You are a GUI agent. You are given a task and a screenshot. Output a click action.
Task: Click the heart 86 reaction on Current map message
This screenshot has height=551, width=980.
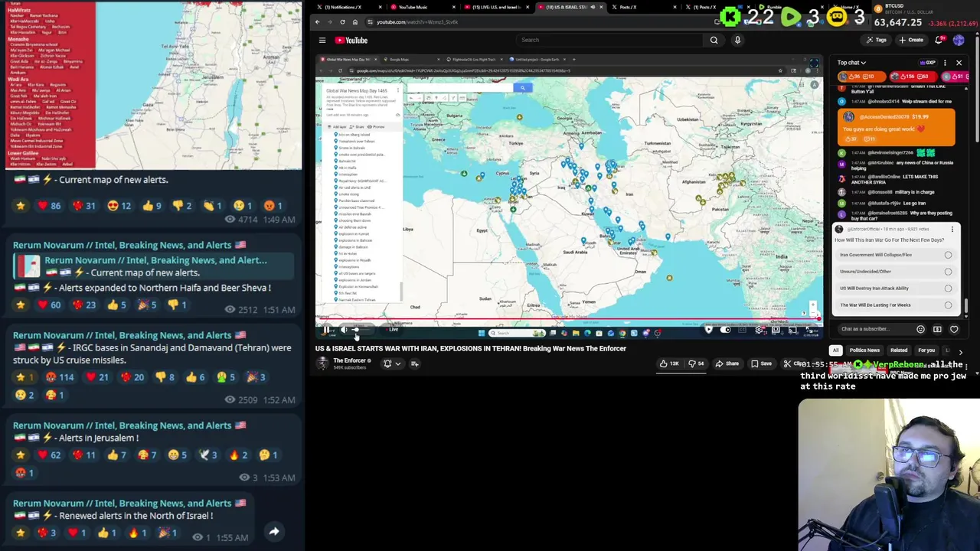coord(49,205)
